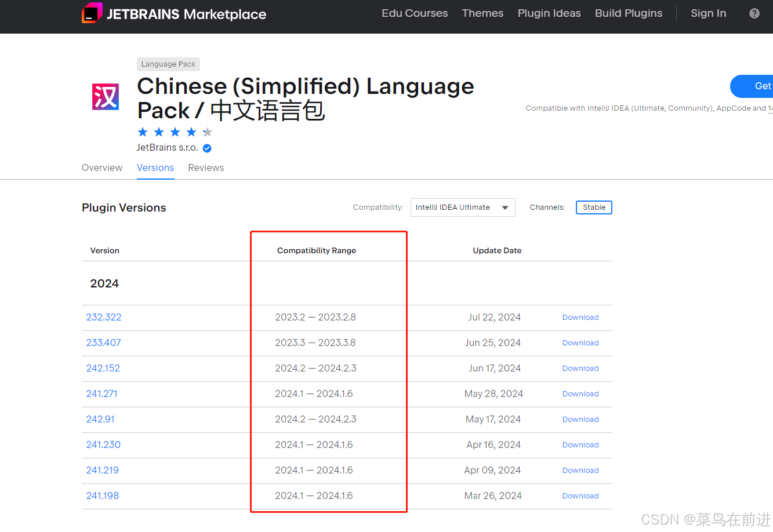
Task: Click the Version column header
Action: click(x=105, y=251)
